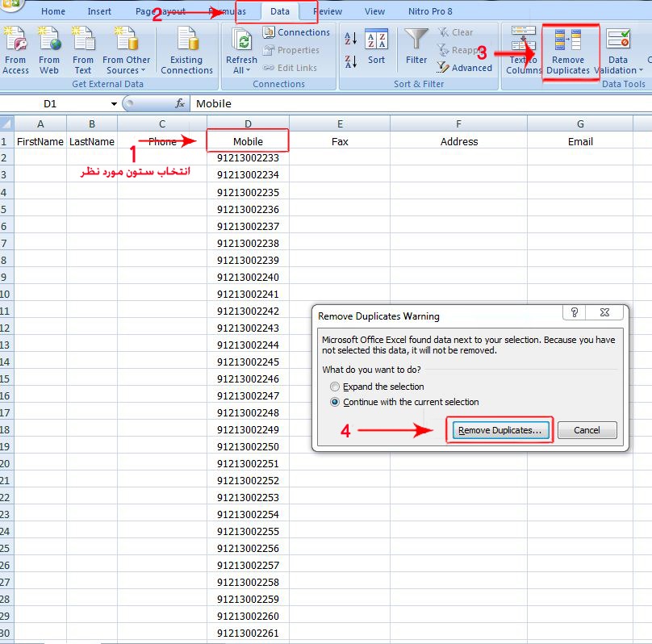Click Remove Duplicates... button in dialog
This screenshot has width=652, height=644.
pyautogui.click(x=499, y=430)
